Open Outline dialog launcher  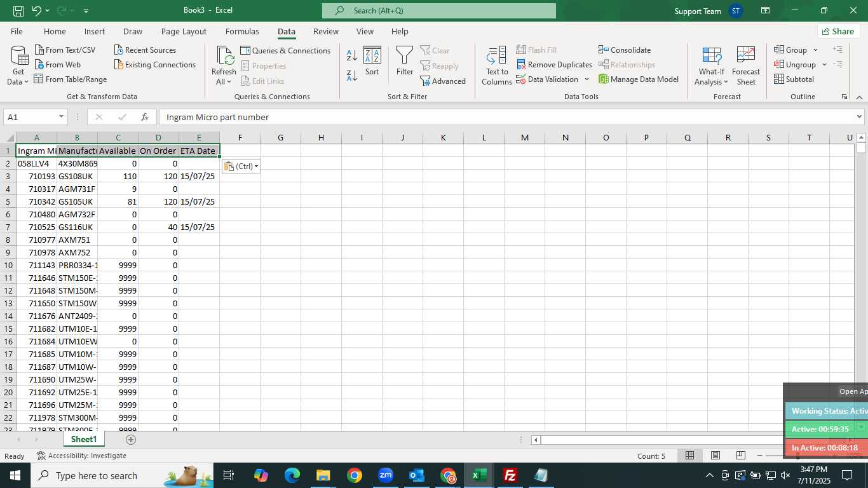point(844,97)
